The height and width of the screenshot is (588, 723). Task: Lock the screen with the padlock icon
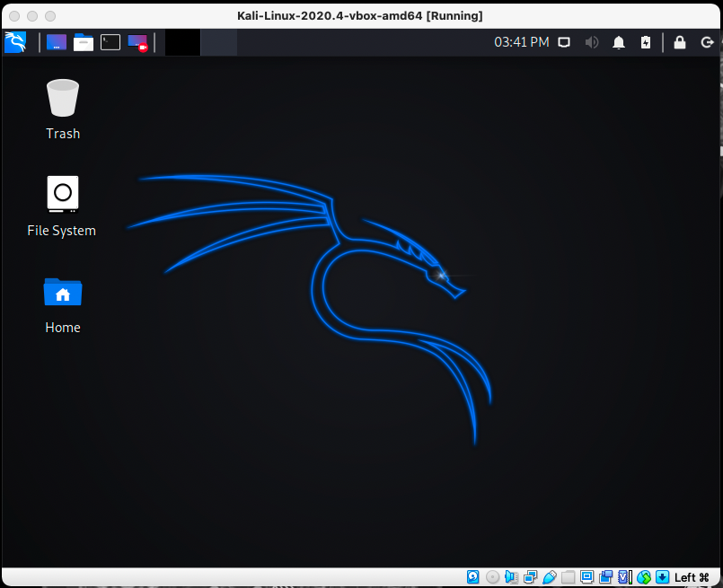[680, 42]
